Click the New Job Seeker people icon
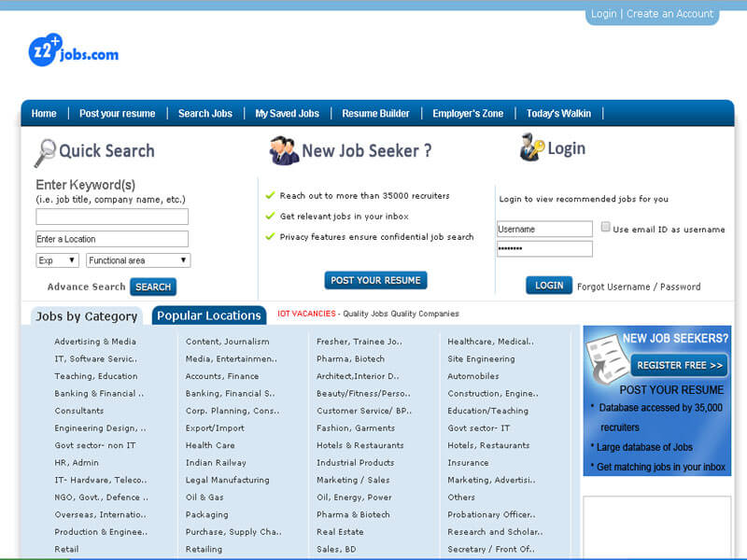This screenshot has width=747, height=560. coord(284,150)
